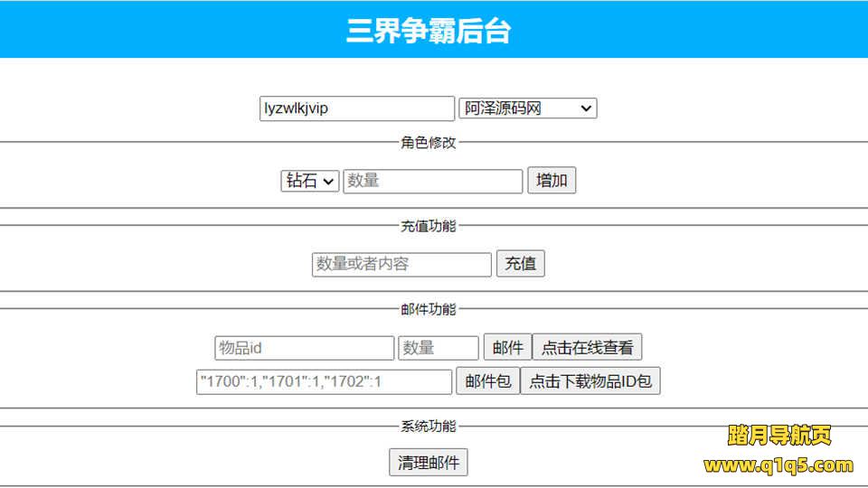Download via 点击下载物品ID包 button
Image resolution: width=868 pixels, height=488 pixels.
[x=590, y=381]
